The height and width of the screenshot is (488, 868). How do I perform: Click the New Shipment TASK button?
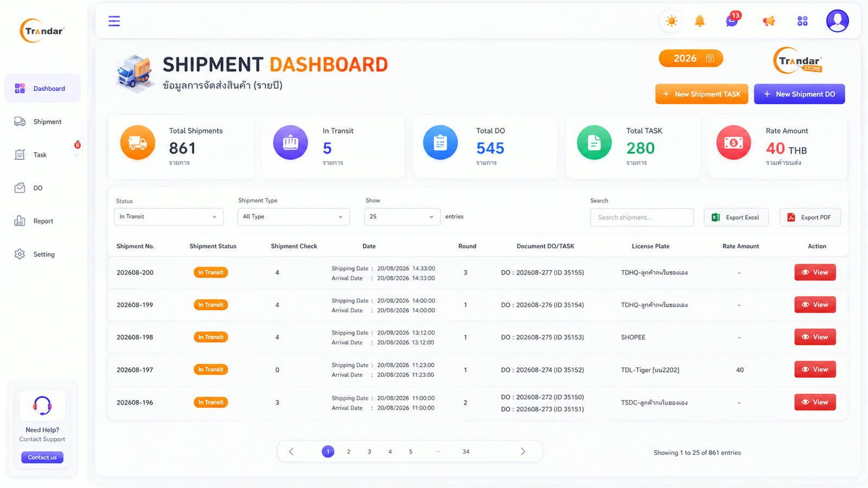pos(702,94)
